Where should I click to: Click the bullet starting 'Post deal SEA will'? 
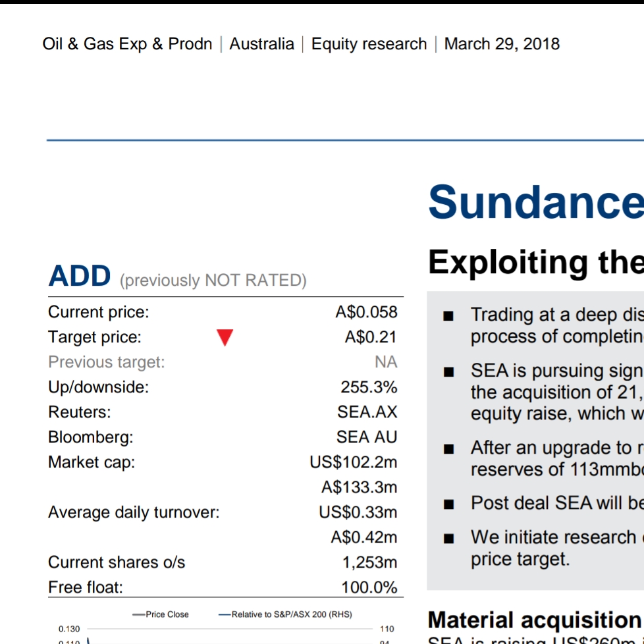click(543, 504)
